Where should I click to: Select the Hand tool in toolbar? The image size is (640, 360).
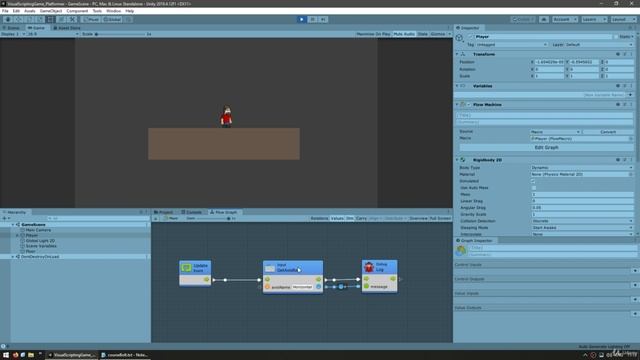8,19
